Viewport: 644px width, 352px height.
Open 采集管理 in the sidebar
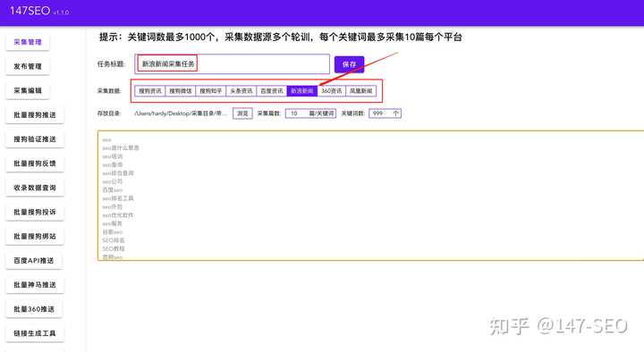coord(28,42)
